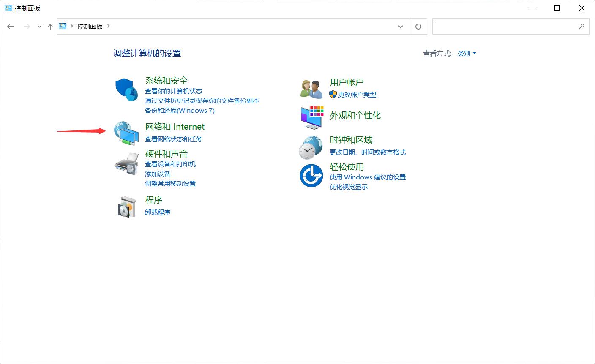Open the 系统和安全 category heading
The image size is (595, 364).
pos(166,80)
